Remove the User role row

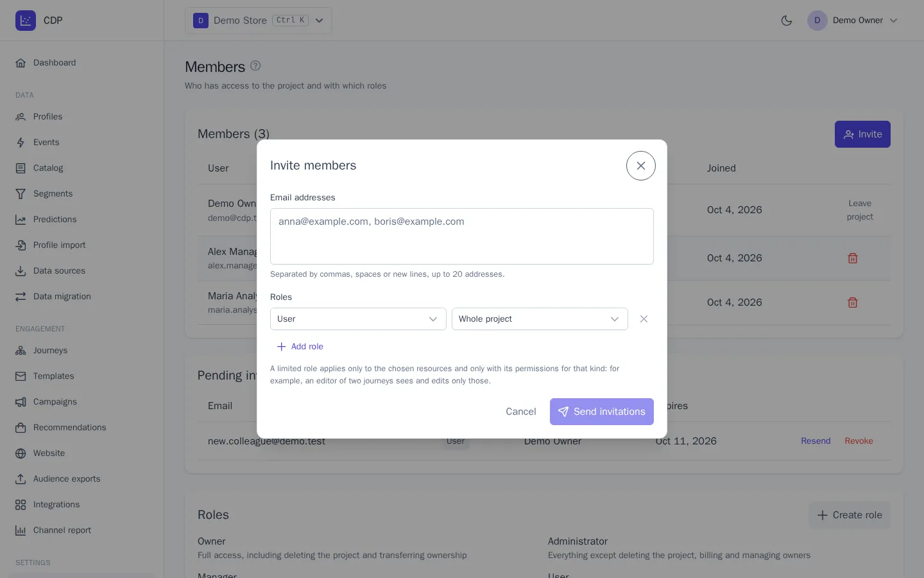coord(644,319)
